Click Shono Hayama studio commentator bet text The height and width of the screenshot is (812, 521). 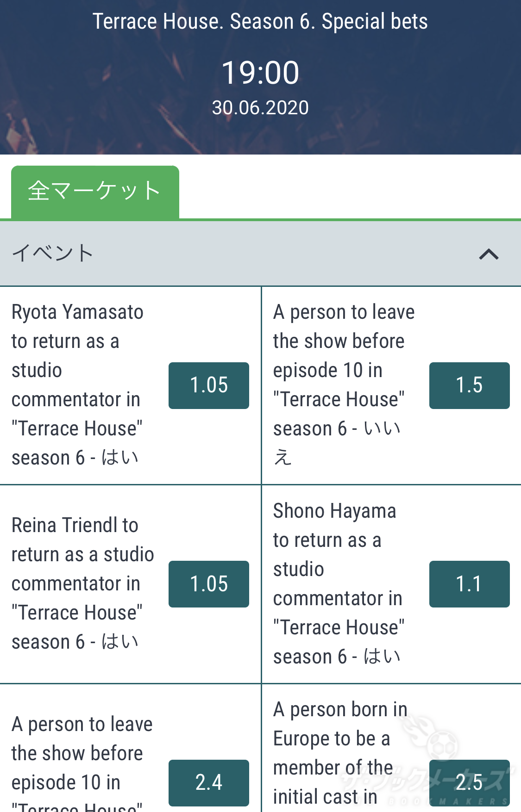pos(338,583)
